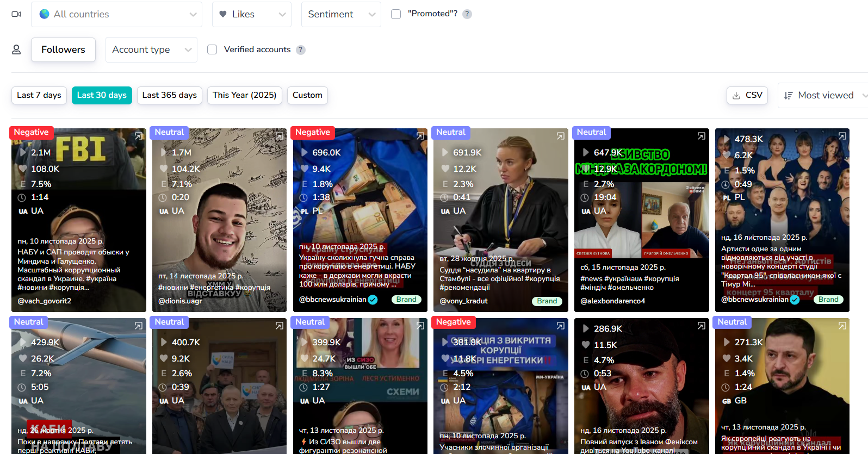The width and height of the screenshot is (868, 454).
Task: Click the help icon next to "Promoted"?
Action: (467, 14)
